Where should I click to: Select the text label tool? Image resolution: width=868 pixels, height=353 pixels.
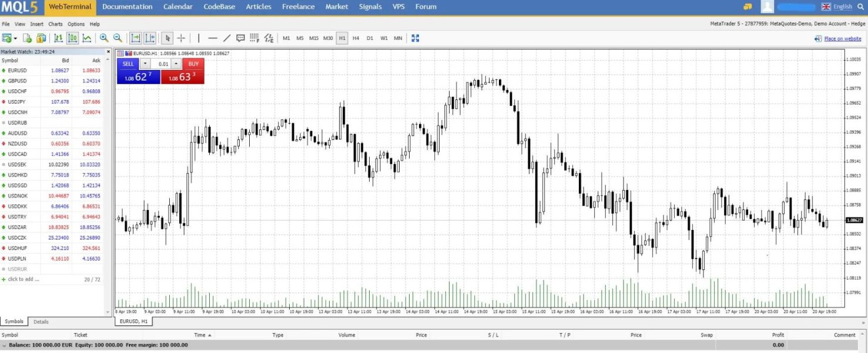[x=240, y=38]
